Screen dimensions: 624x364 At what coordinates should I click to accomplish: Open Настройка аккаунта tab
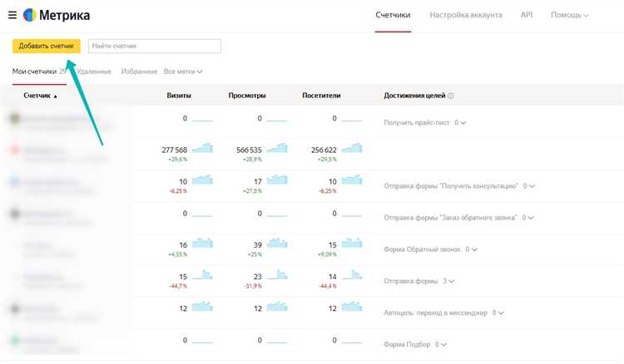pos(466,15)
